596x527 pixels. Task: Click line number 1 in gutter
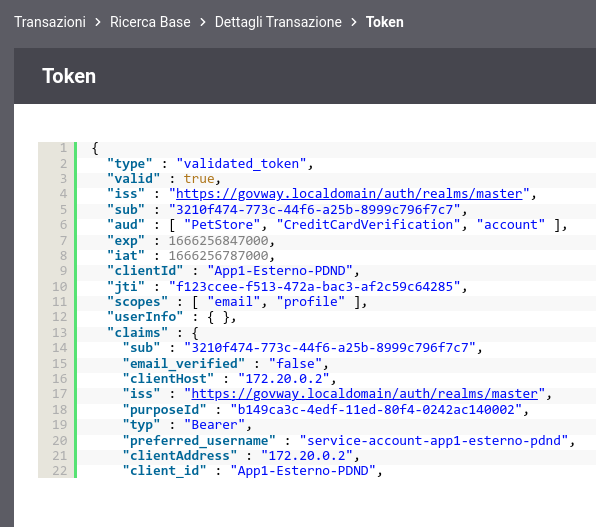pos(63,148)
